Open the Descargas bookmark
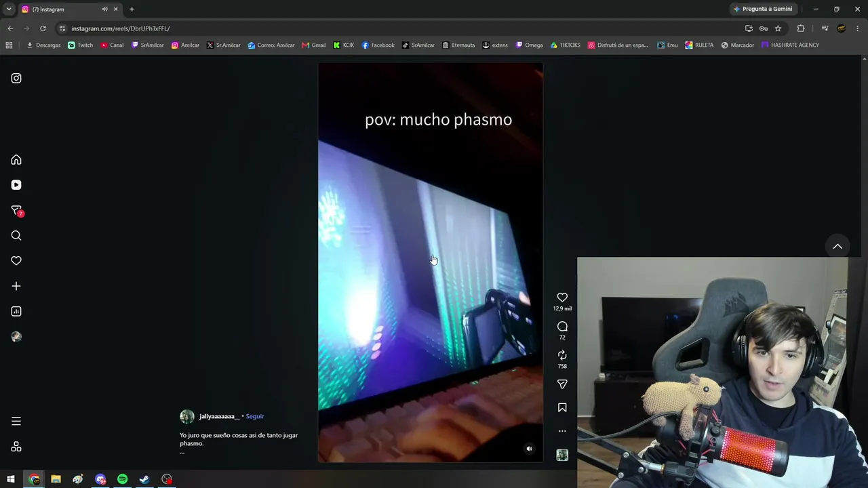868x488 pixels. tap(43, 45)
